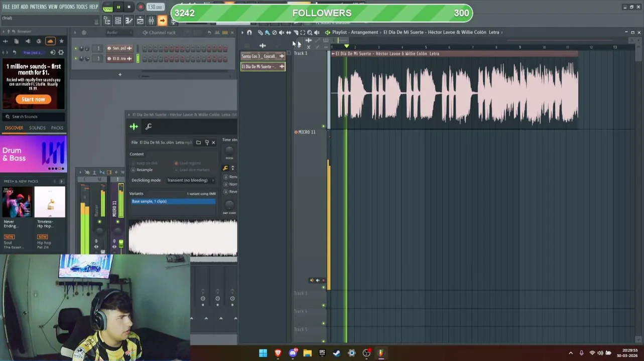Open the FILE menu
The image size is (644, 361).
click(x=6, y=7)
